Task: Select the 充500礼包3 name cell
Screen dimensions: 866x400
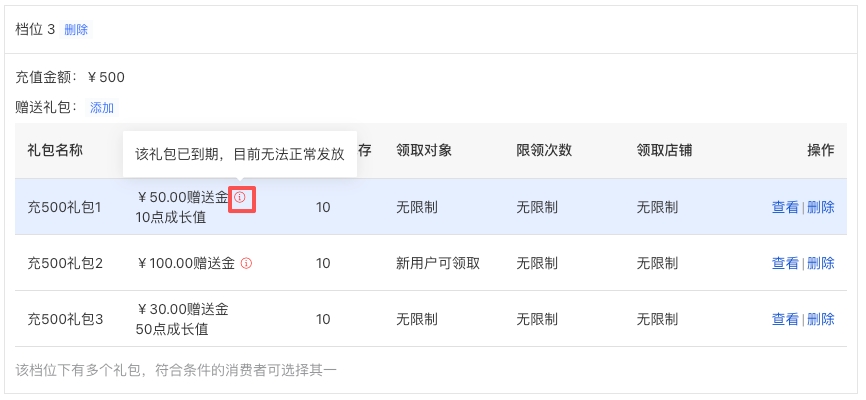Action: tap(65, 320)
